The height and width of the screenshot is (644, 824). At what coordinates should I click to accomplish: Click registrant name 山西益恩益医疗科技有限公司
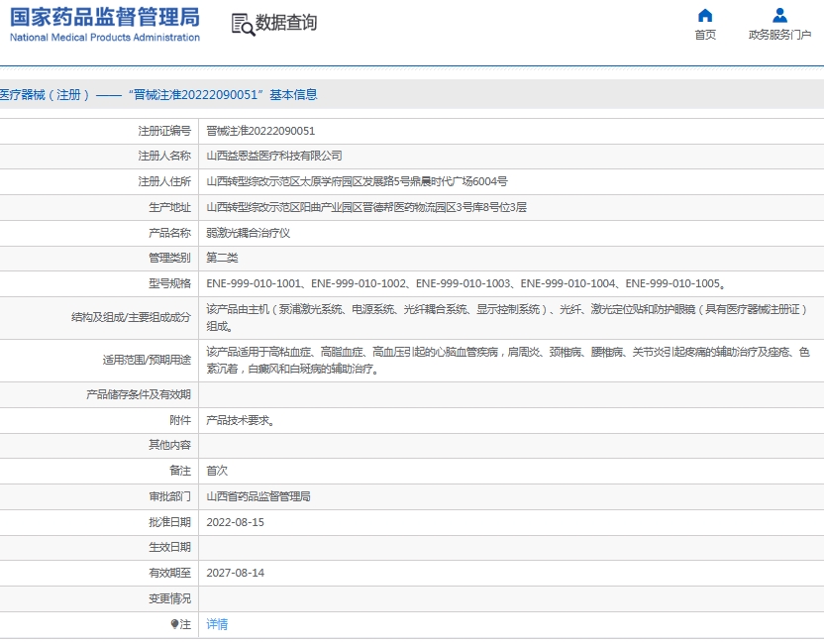274,156
